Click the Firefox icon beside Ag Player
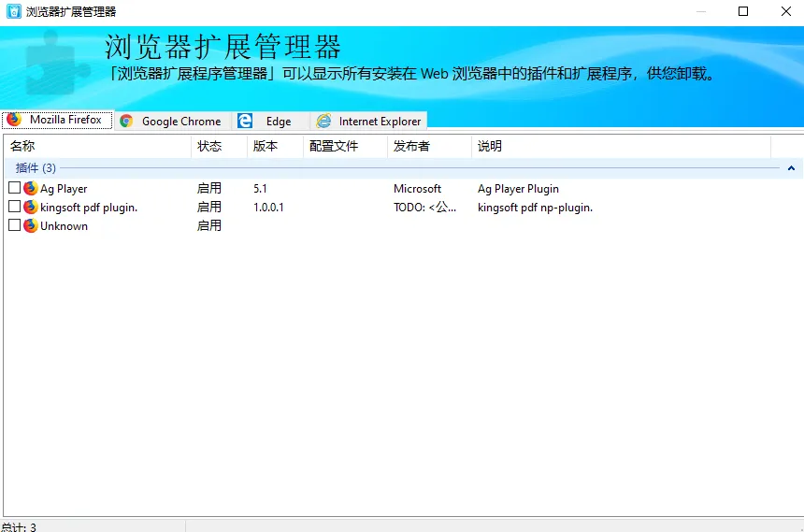804x532 pixels. point(31,188)
